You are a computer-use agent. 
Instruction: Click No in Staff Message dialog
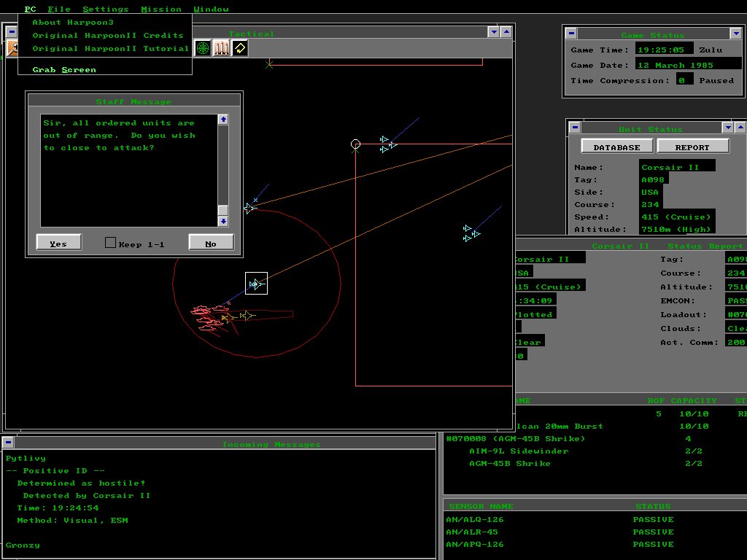pyautogui.click(x=211, y=242)
